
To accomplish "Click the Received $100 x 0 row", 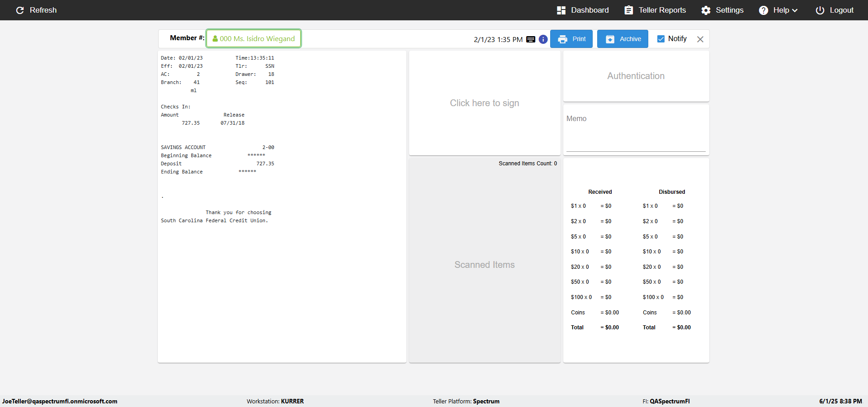I will [591, 297].
